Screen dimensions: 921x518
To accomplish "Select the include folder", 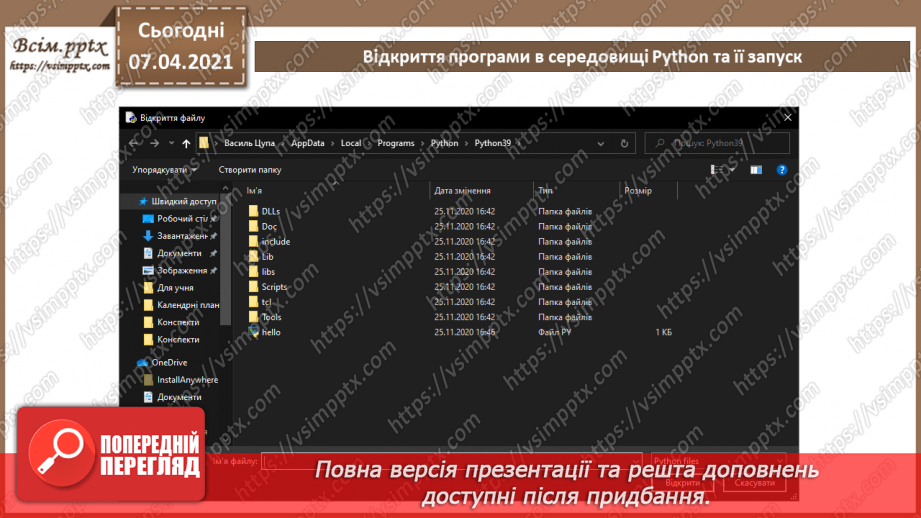I will 269,241.
